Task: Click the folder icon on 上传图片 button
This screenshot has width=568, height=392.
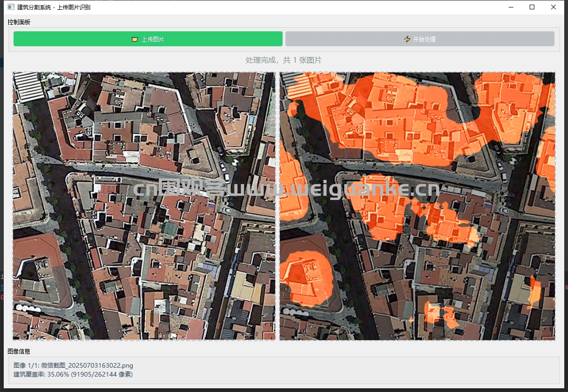Action: coord(135,39)
